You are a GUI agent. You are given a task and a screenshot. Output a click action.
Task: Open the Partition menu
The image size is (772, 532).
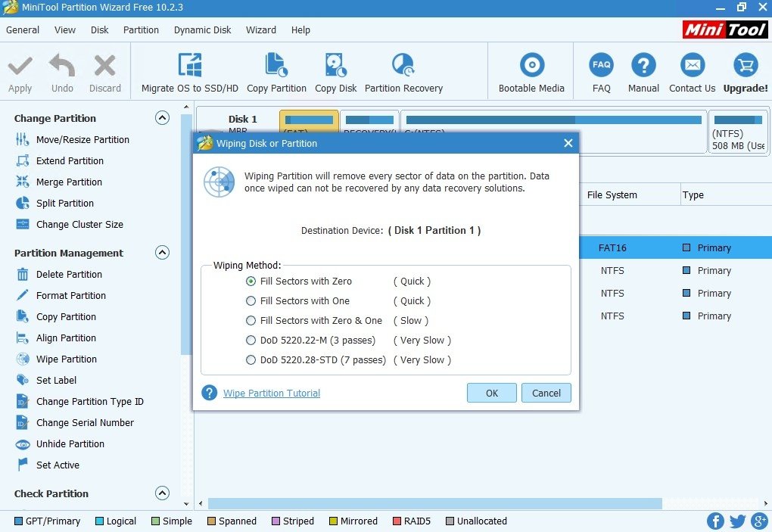(x=141, y=30)
